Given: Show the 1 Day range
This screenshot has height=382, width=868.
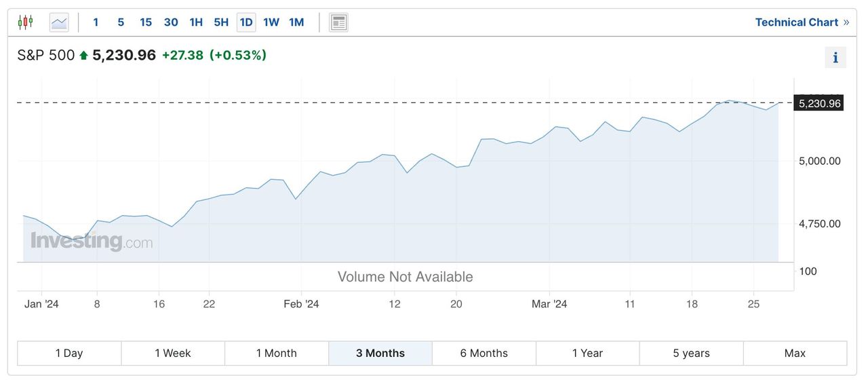Looking at the screenshot, I should point(69,353).
